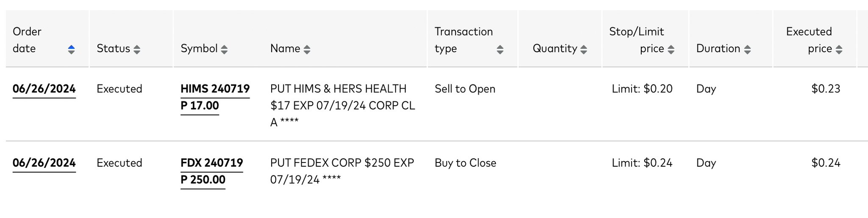Click the Limit: $0.24 price cell
The image size is (868, 218).
642,163
